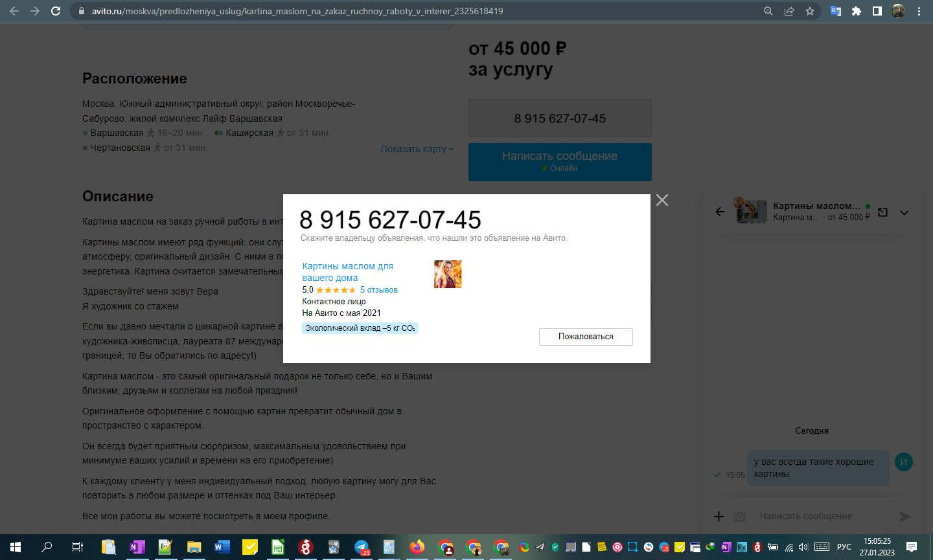Click the zoom magnifier icon in address bar
The image size is (933, 560).
click(768, 11)
